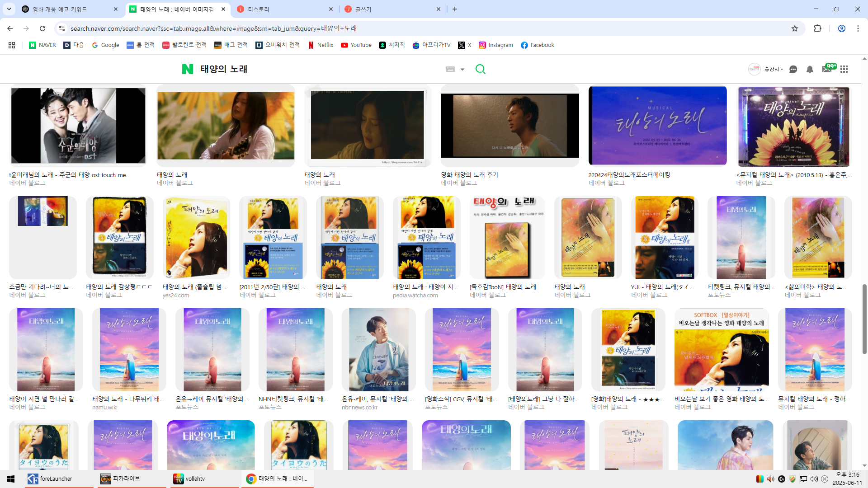868x488 pixels.
Task: Open 주군의 태양 OST image thumbnail
Action: click(78, 126)
